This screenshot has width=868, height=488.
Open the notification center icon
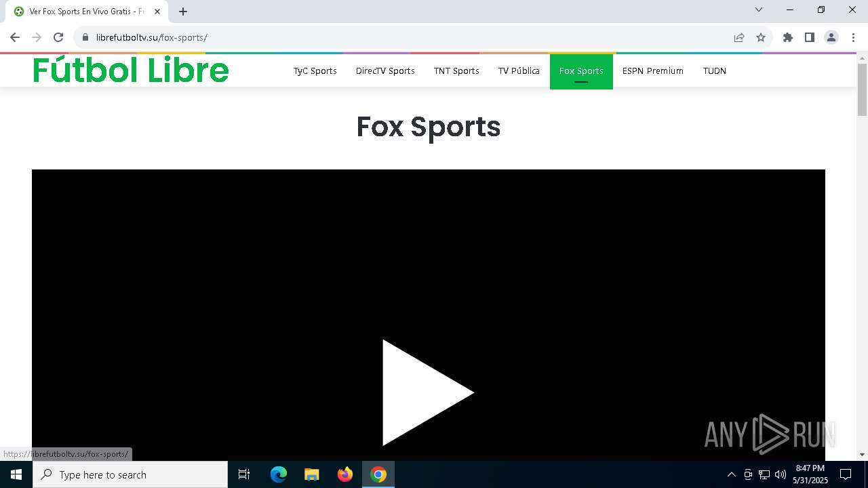(846, 474)
